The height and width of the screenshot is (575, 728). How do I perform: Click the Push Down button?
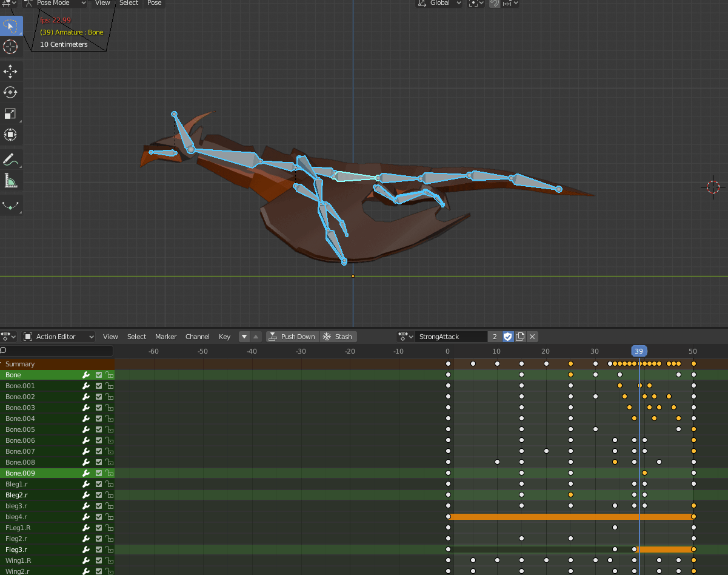coord(292,337)
